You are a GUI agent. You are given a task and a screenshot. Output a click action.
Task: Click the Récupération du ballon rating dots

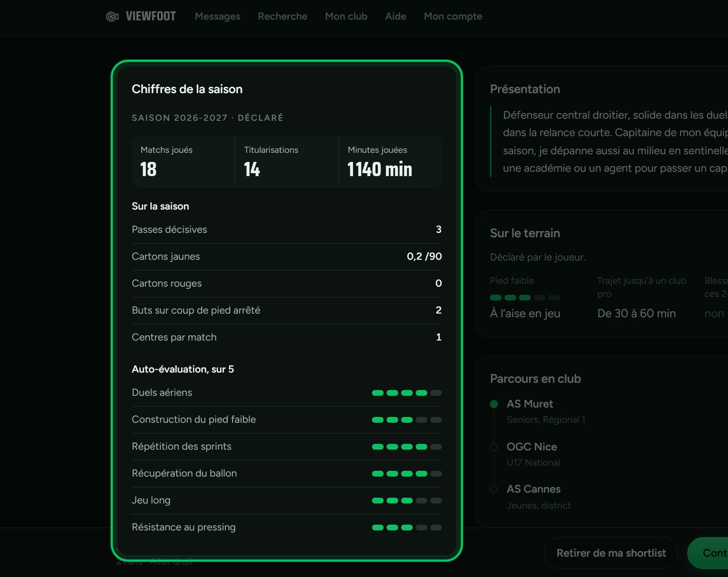point(407,474)
